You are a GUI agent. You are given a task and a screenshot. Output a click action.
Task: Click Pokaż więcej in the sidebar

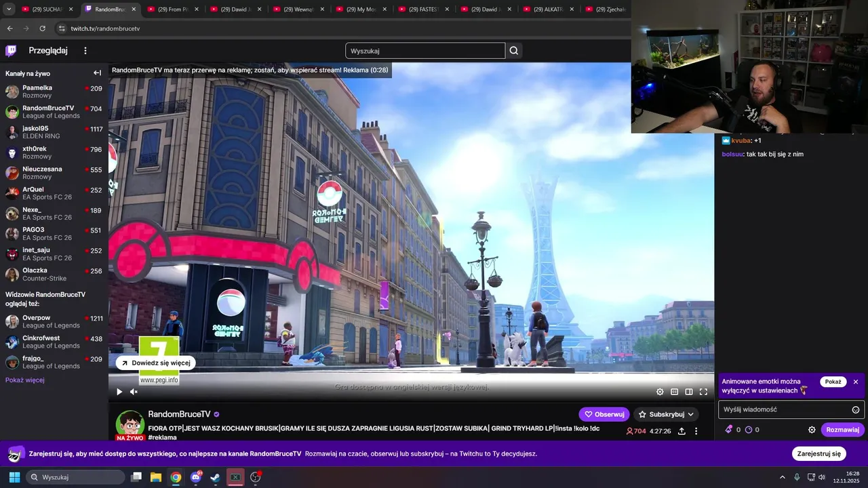point(25,380)
